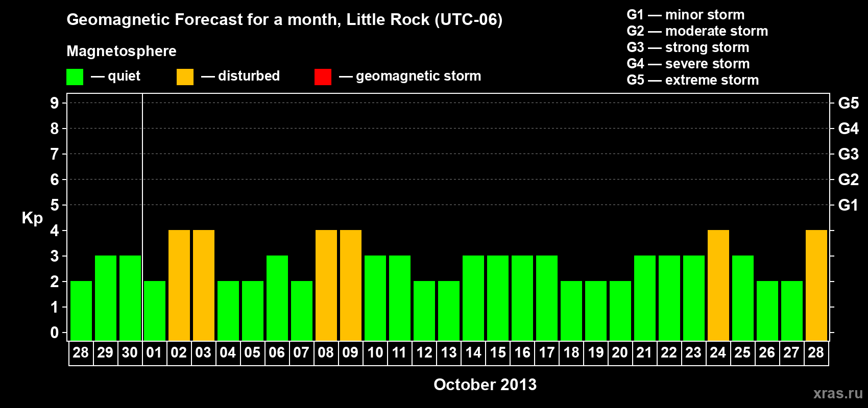Viewport: 868px width, 408px height.
Task: Click date cell 07 on the axis
Action: click(x=301, y=353)
